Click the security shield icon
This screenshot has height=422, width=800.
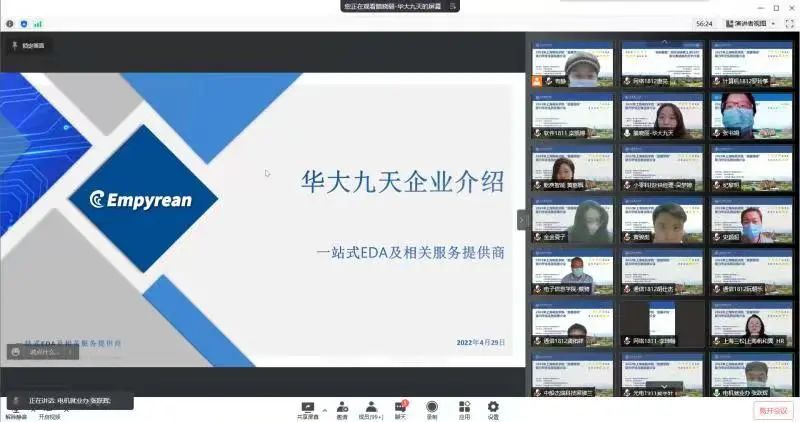[24, 23]
